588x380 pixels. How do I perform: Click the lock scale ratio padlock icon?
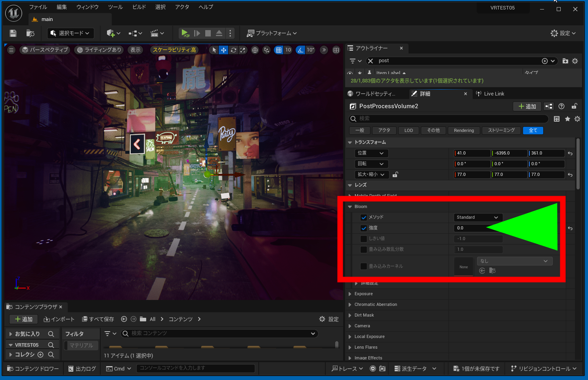[x=395, y=175]
